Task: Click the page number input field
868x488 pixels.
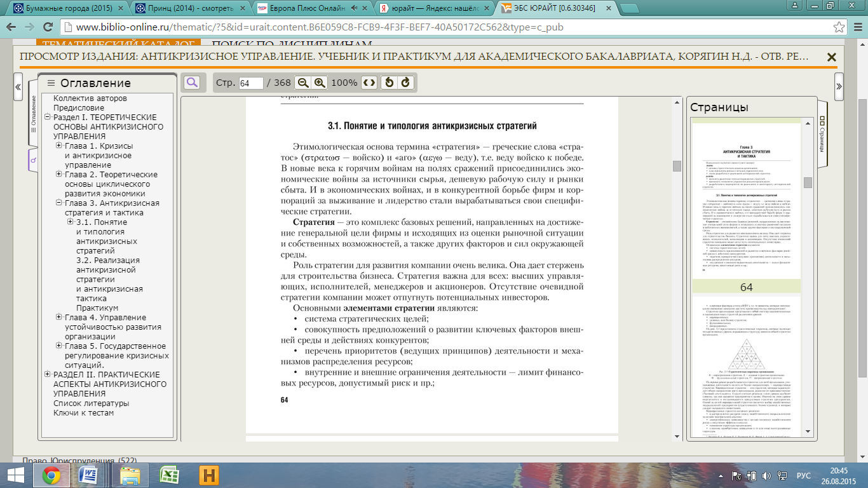Action: (x=252, y=83)
